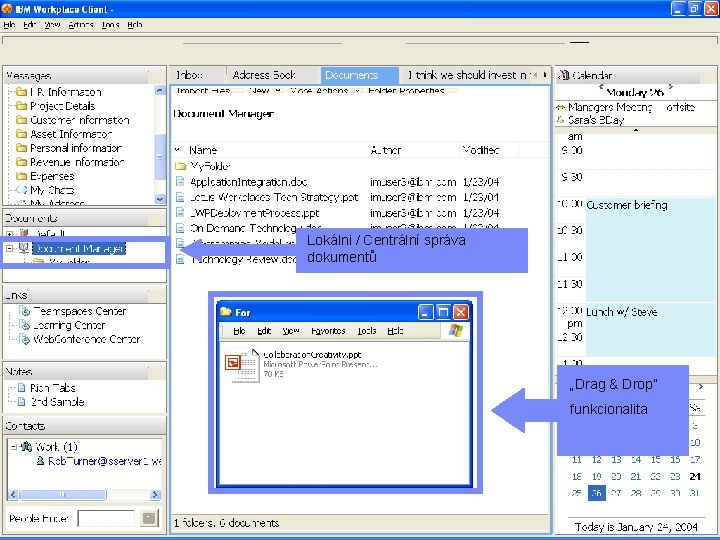Image resolution: width=720 pixels, height=540 pixels.
Task: Click the Teamspaces Center link icon
Action: tap(24, 311)
